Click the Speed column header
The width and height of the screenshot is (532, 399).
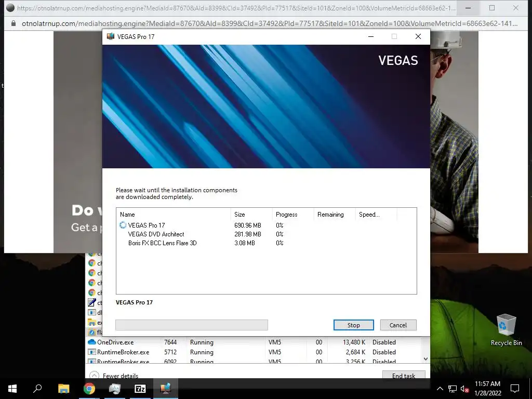coord(376,215)
